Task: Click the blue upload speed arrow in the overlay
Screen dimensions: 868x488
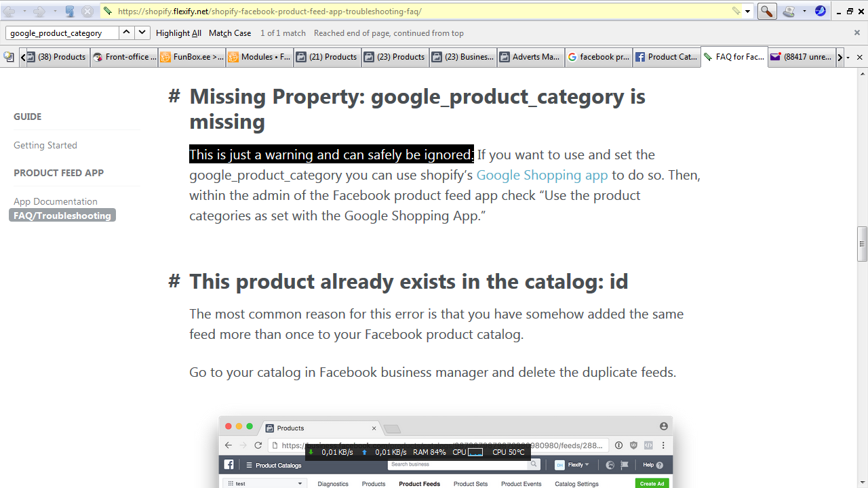Action: click(x=364, y=452)
